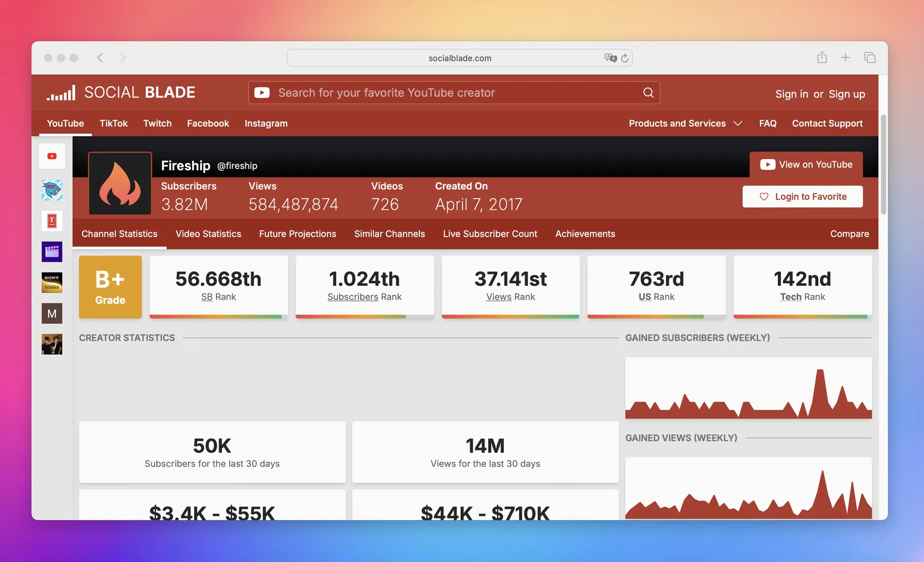The height and width of the screenshot is (562, 924).
Task: Open the purple clapperboard sidebar thumbnail
Action: [52, 252]
